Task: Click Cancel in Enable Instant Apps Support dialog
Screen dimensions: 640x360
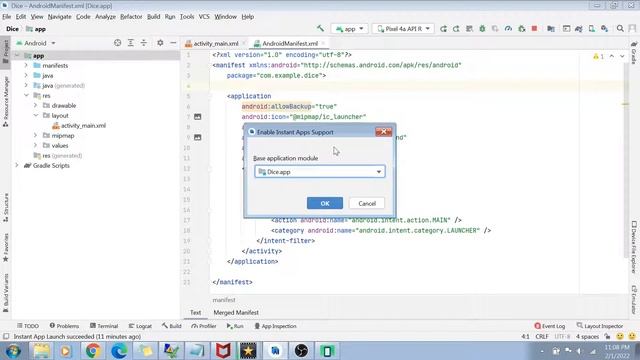Action: (x=367, y=203)
